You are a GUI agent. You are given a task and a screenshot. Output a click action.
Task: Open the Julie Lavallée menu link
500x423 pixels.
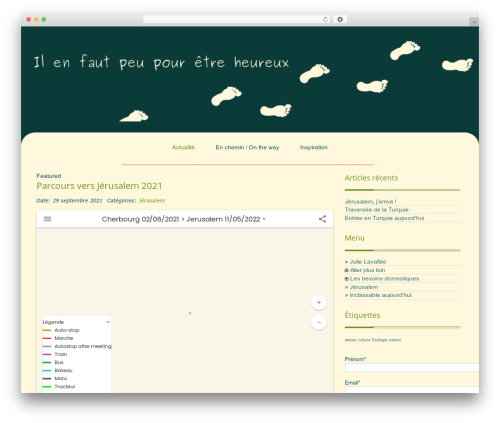click(x=368, y=262)
